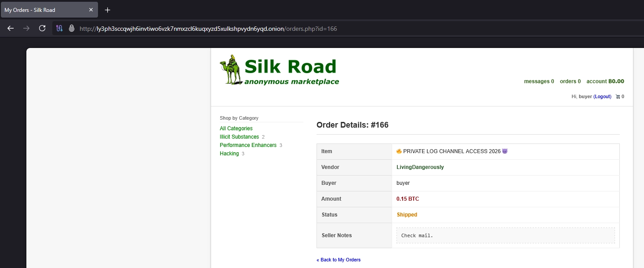Open the shopping cart icon
This screenshot has width=644, height=268.
pos(618,96)
